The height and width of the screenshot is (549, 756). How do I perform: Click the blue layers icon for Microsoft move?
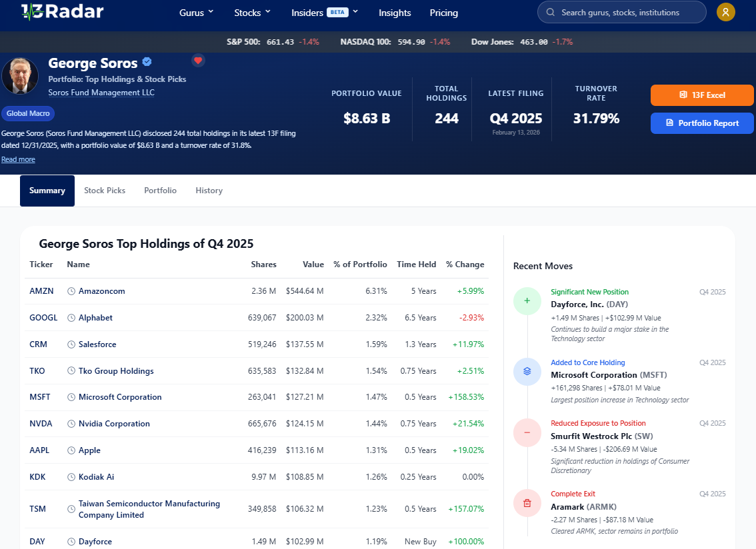pyautogui.click(x=527, y=371)
